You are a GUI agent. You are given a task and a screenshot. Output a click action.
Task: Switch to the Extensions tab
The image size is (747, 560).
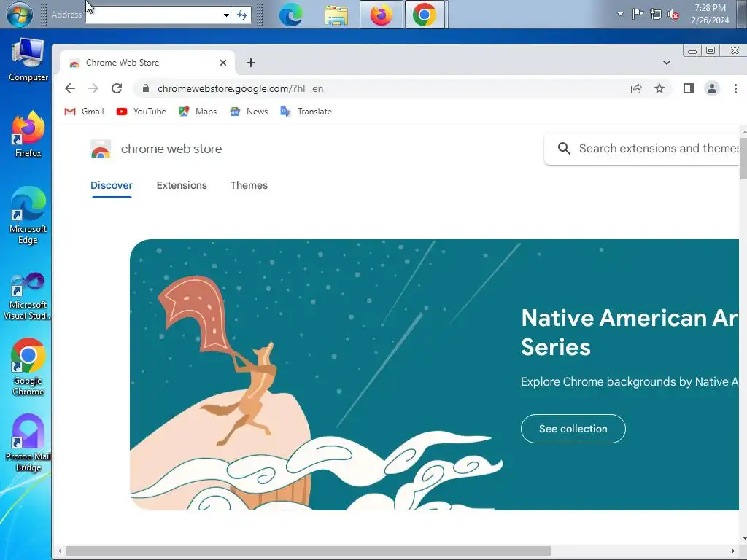click(182, 186)
